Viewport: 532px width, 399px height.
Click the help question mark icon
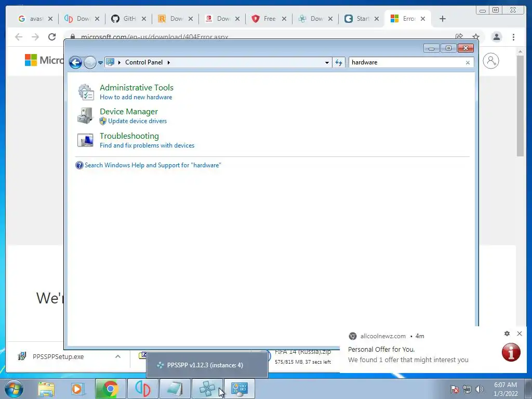pos(79,165)
